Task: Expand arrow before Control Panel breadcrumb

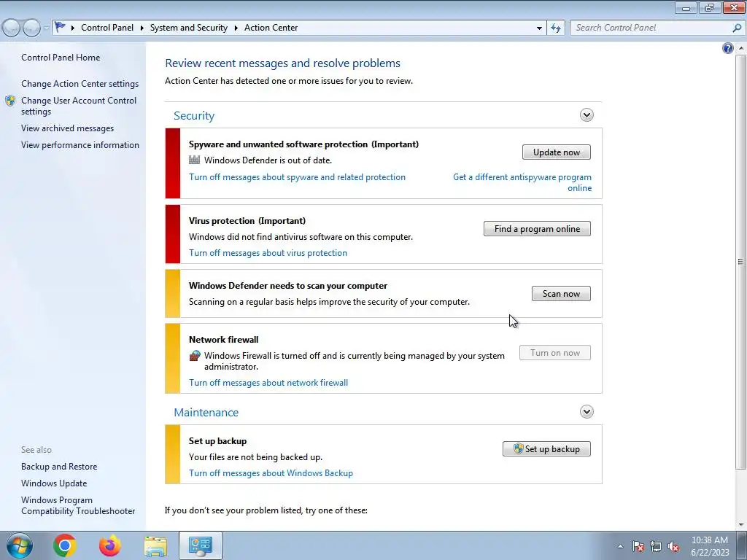Action: tap(72, 28)
